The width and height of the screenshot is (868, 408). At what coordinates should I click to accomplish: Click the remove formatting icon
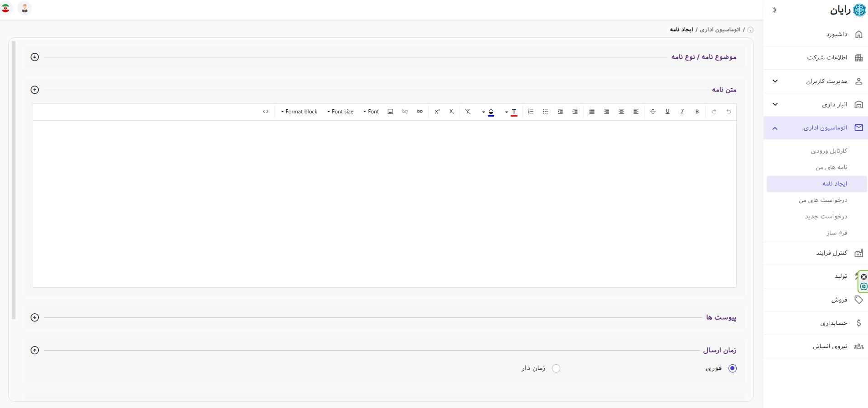click(468, 112)
